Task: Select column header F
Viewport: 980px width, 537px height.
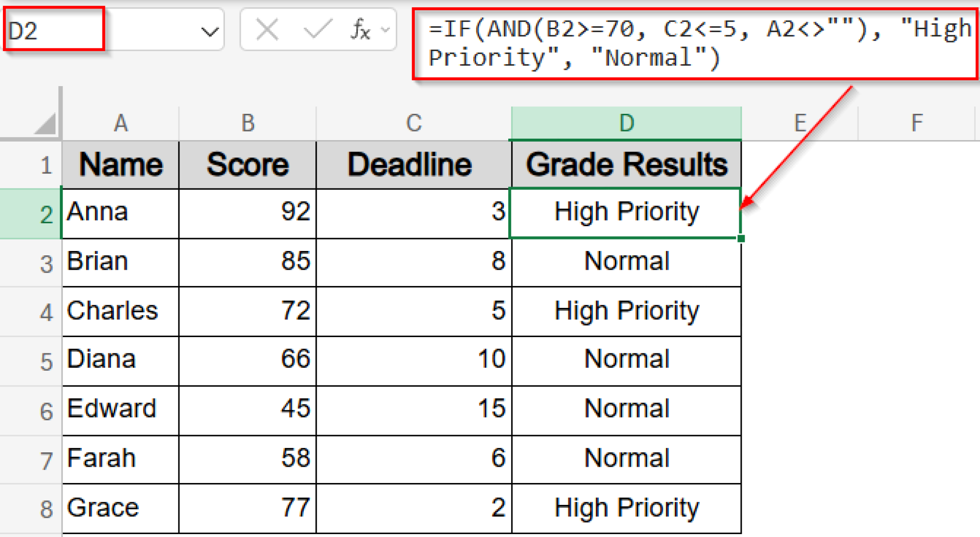Action: pyautogui.click(x=917, y=122)
